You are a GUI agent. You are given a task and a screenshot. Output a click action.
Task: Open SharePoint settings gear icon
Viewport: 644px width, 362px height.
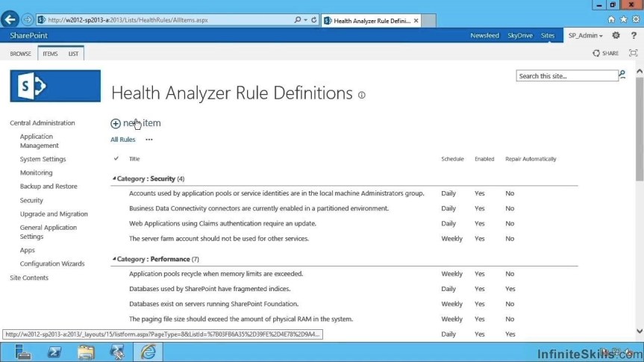pyautogui.click(x=616, y=35)
